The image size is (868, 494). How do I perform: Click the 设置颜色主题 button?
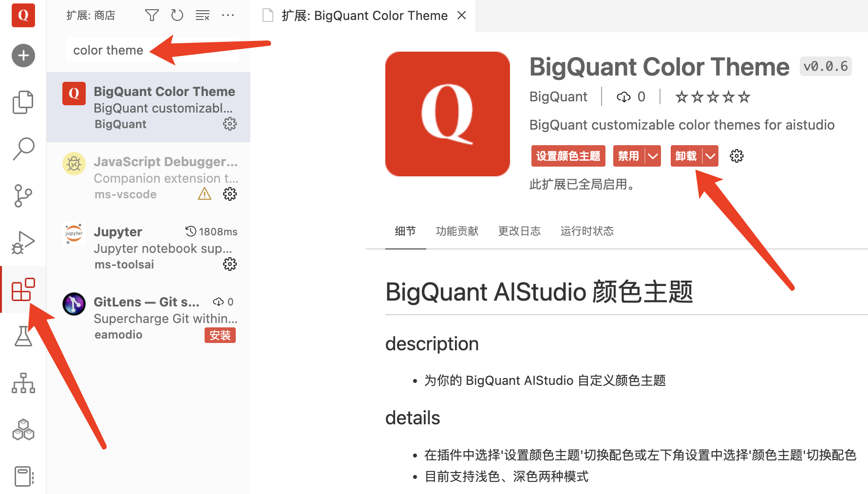tap(568, 156)
